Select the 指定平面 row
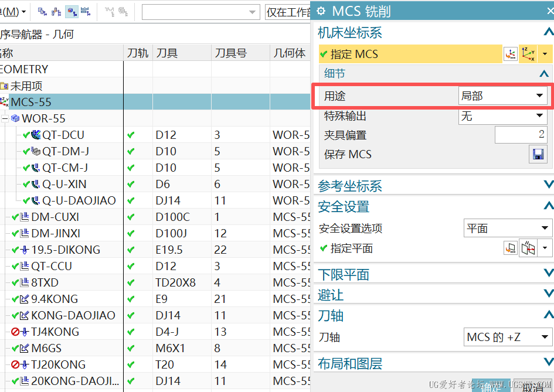554x392 pixels. 410,248
